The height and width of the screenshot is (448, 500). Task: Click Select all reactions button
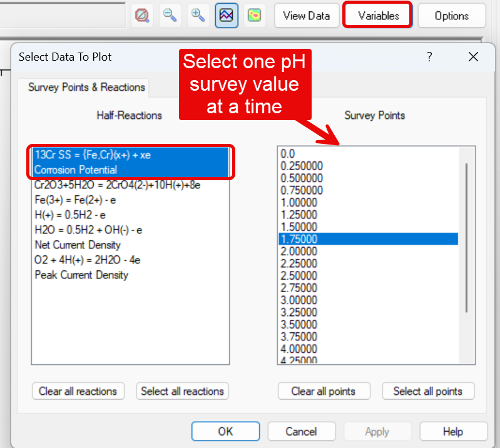[x=182, y=391]
